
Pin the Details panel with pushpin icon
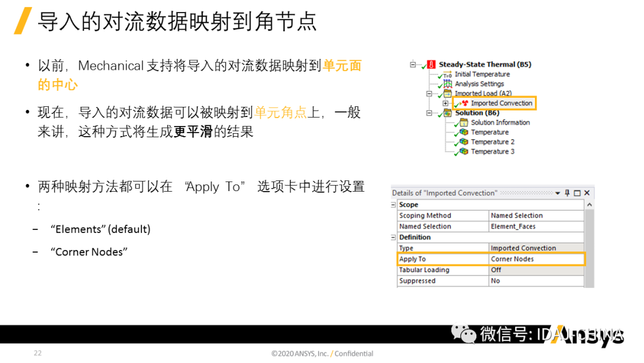pyautogui.click(x=567, y=193)
